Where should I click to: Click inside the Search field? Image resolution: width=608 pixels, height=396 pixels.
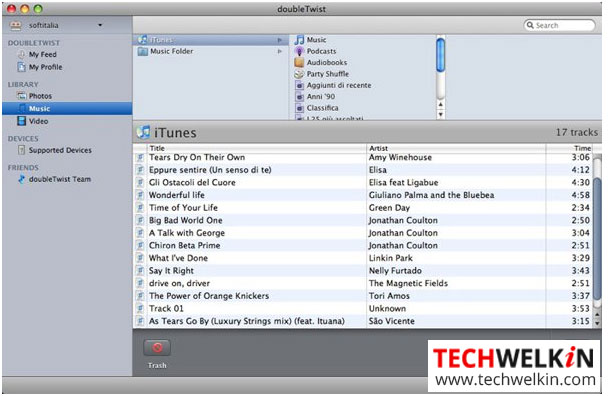[x=559, y=25]
